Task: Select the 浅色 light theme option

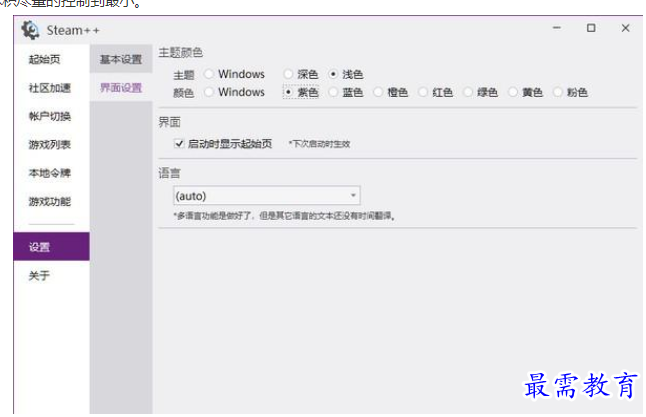Action: [x=346, y=74]
